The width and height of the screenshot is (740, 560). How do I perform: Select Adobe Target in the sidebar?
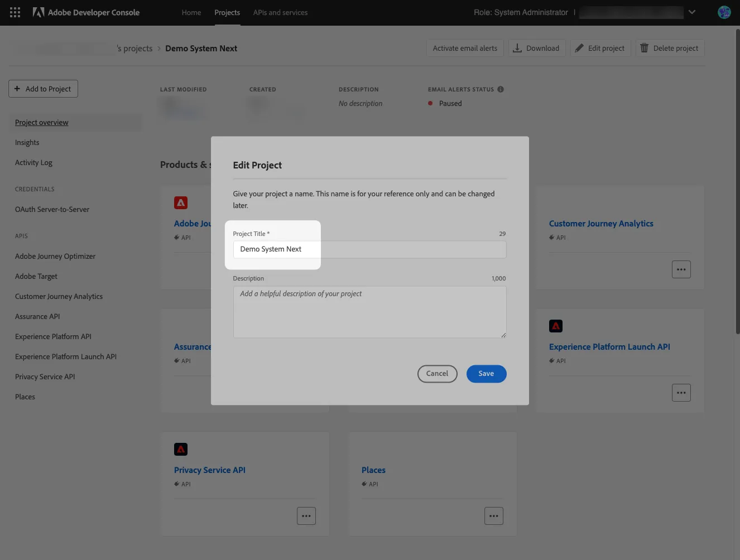click(36, 277)
